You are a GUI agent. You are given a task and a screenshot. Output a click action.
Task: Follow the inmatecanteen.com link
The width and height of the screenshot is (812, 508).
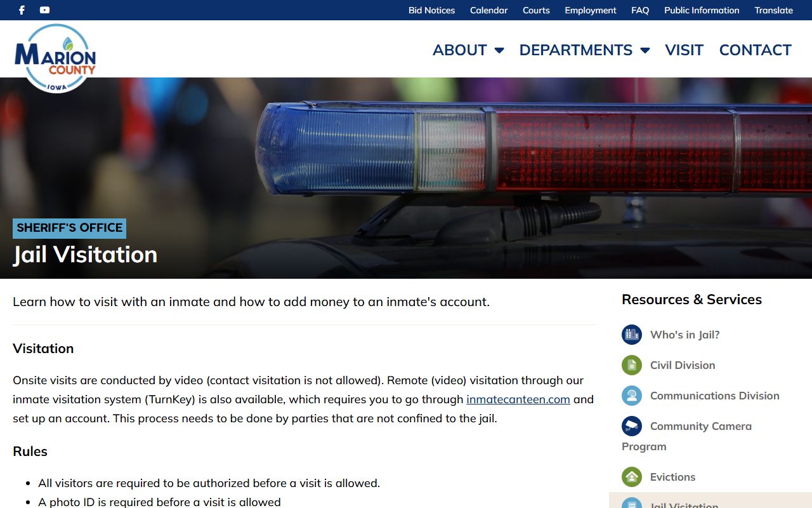(x=518, y=399)
